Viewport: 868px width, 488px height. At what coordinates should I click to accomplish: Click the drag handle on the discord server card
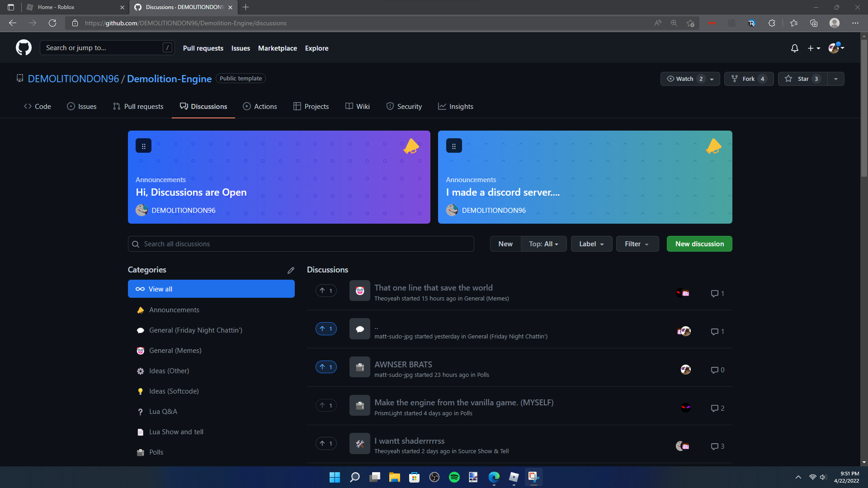(454, 146)
